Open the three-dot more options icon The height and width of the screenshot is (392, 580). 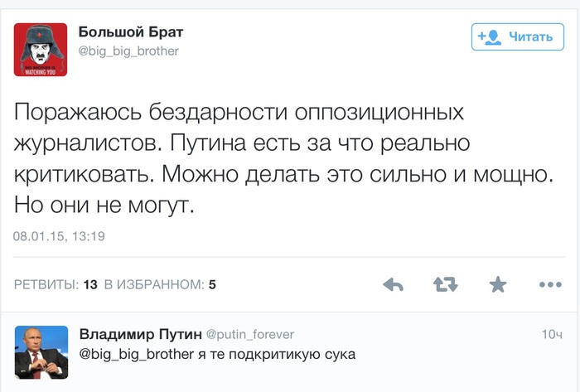[550, 284]
